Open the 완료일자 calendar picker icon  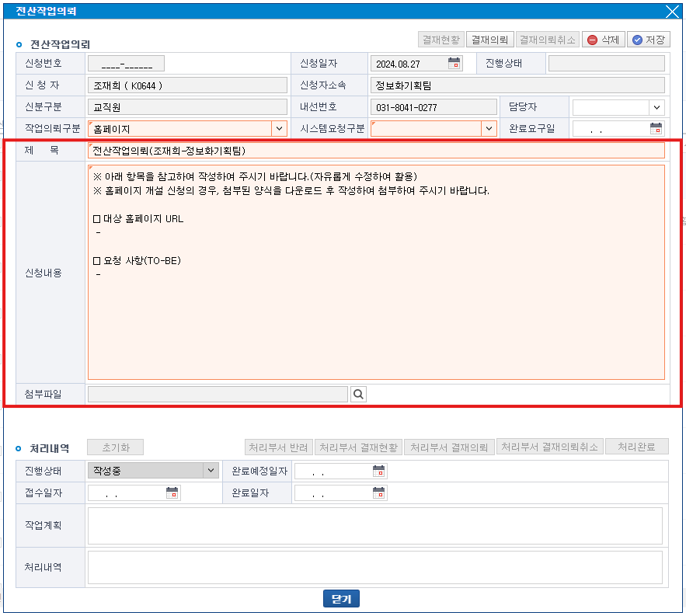click(x=378, y=492)
